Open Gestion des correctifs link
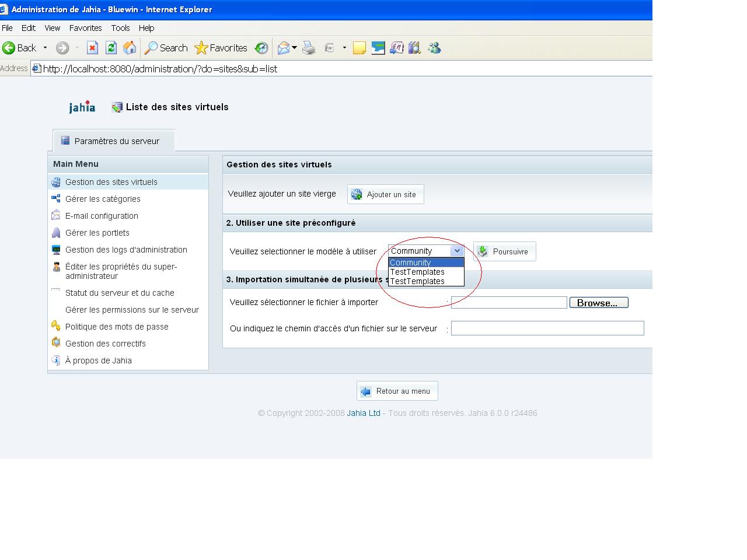The width and height of the screenshot is (747, 560). 106,344
